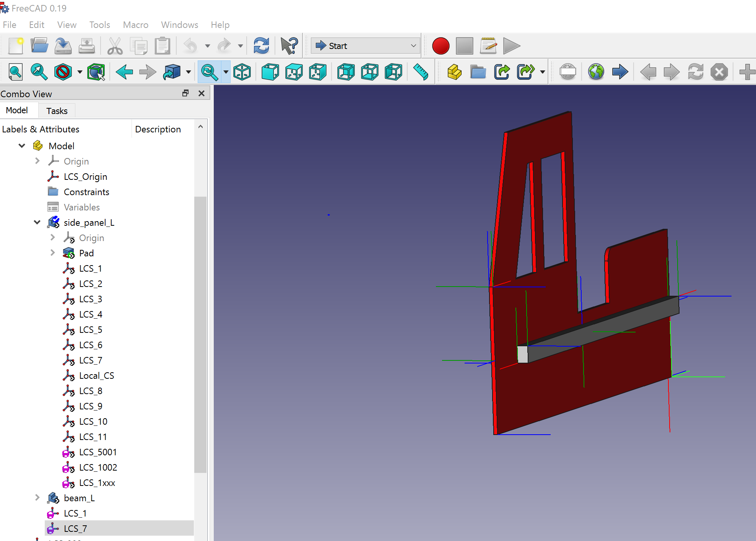Insert a new Part with Assembly tool
This screenshot has width=756, height=541.
click(454, 72)
